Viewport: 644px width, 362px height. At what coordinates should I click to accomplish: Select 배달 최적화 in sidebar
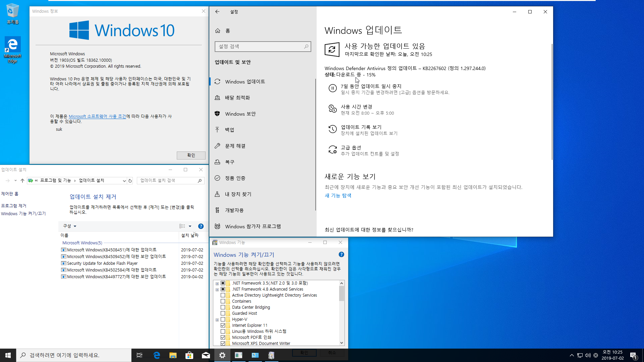point(262,98)
